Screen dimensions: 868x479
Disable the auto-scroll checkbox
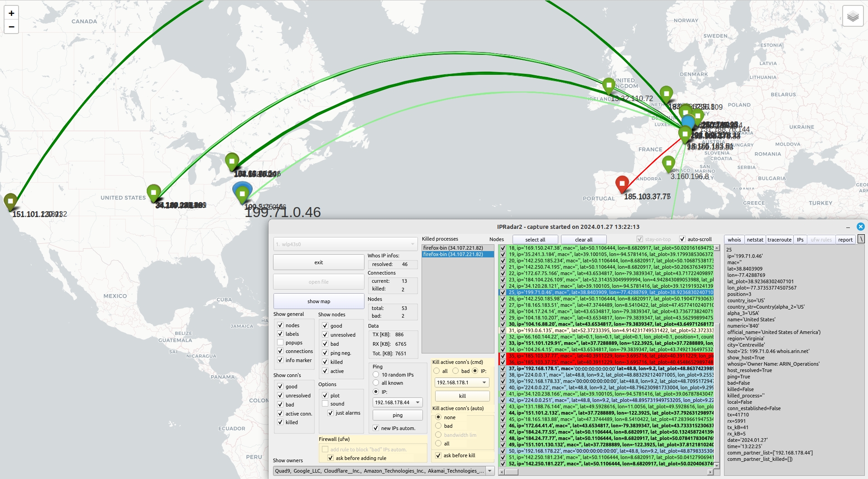pos(682,239)
